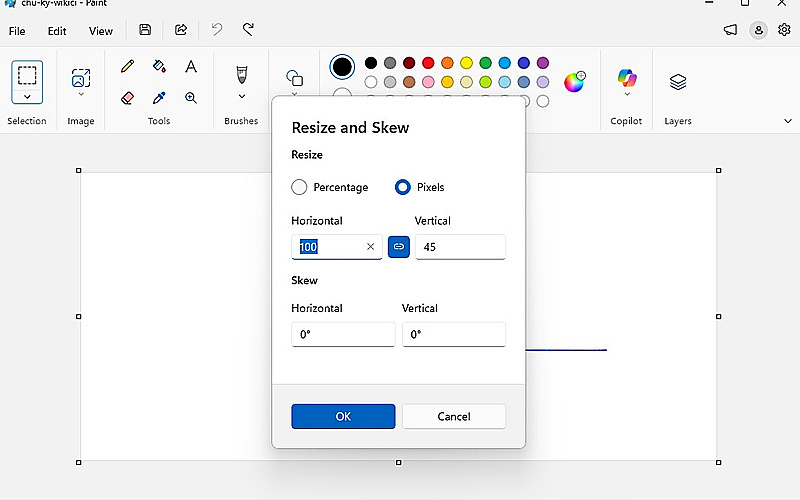Screen dimensions: 800x500
Task: Open the File menu
Action: pyautogui.click(x=17, y=31)
